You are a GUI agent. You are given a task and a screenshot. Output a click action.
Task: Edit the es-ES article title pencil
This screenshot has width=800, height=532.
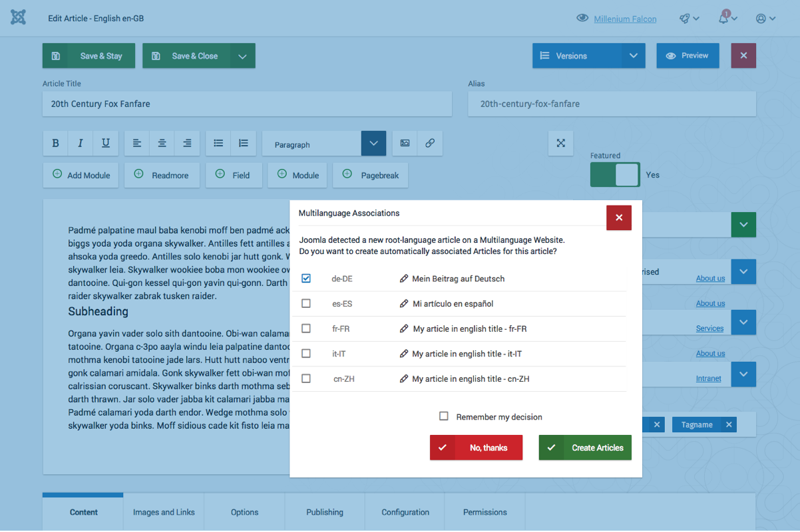point(404,304)
